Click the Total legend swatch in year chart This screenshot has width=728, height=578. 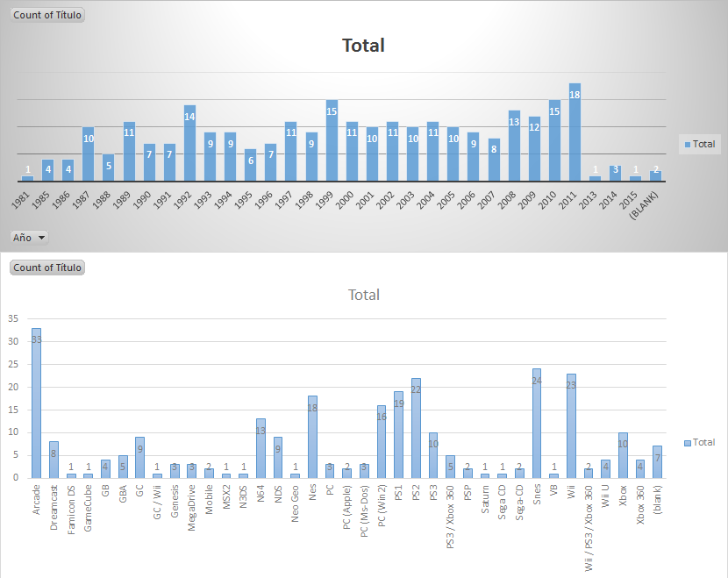pyautogui.click(x=686, y=144)
